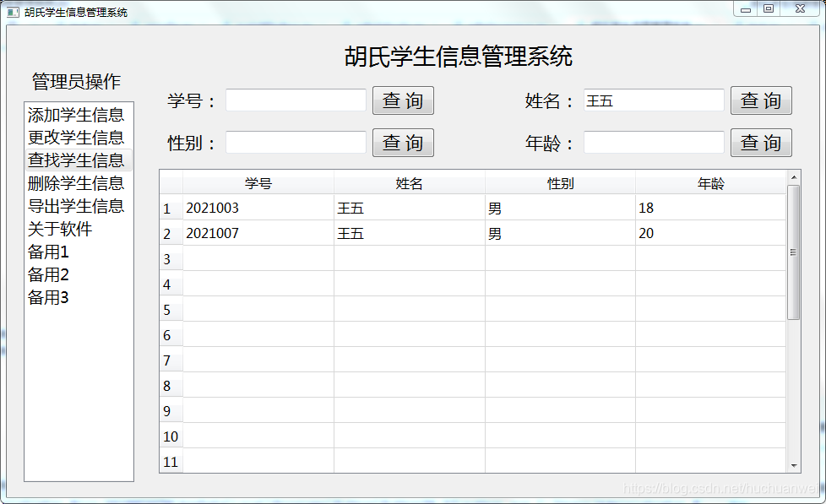
Task: Select the 王五 name cell in row 1
Action: point(410,208)
